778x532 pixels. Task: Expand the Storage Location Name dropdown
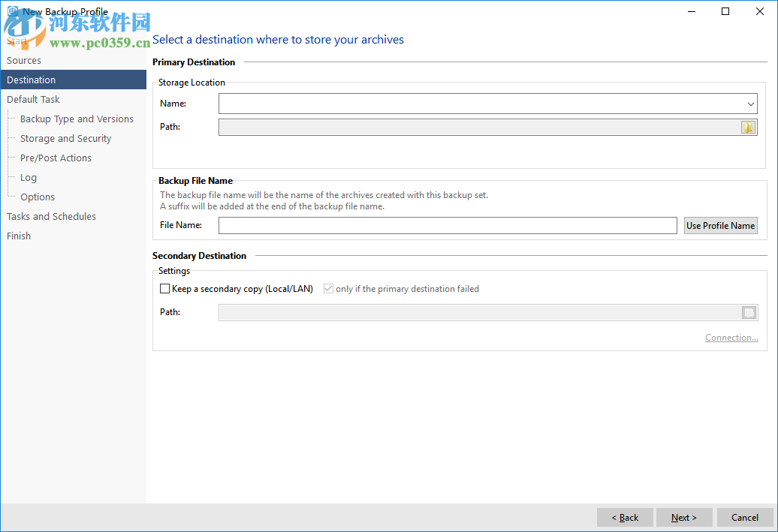point(750,104)
